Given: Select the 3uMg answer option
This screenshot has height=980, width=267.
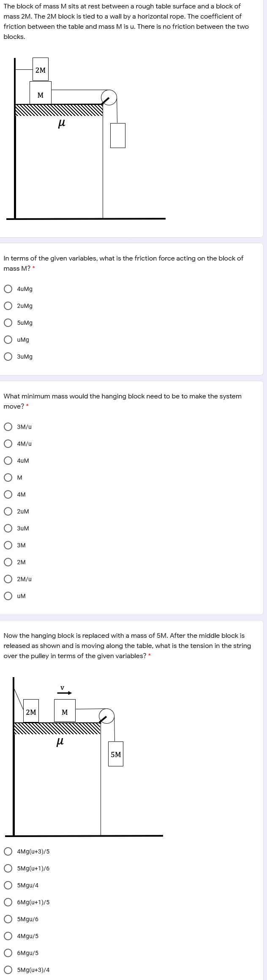Looking at the screenshot, I should (8, 356).
